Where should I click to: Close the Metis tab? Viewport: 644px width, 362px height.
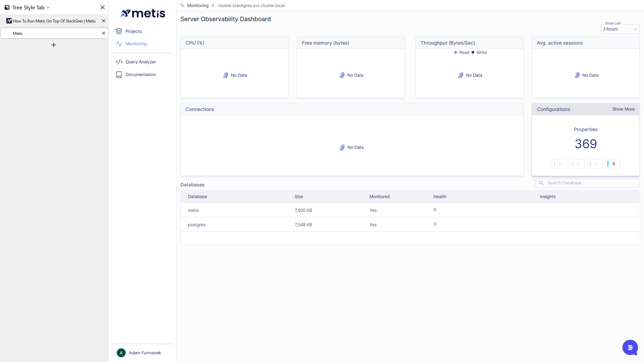click(104, 33)
